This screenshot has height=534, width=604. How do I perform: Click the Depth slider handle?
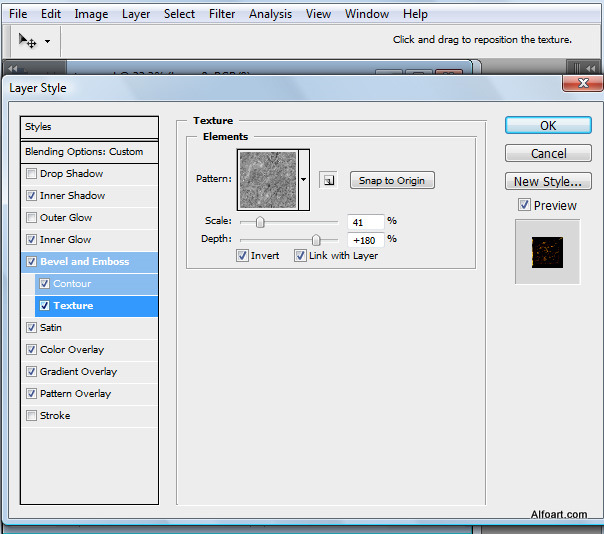tap(316, 240)
